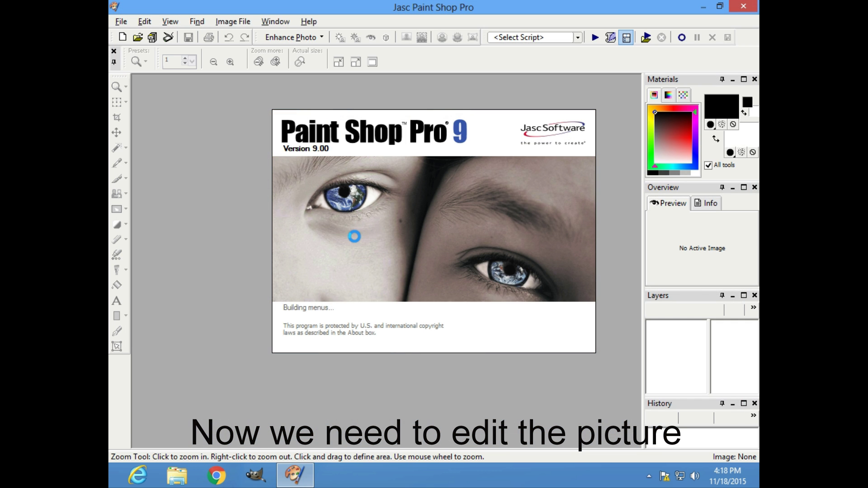Swap foreground and background materials
This screenshot has width=868, height=488.
(x=716, y=139)
